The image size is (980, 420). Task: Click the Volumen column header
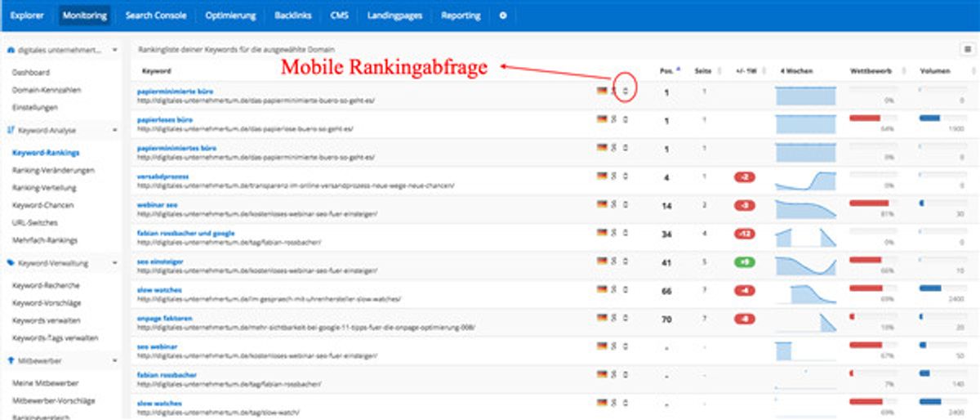[x=934, y=71]
